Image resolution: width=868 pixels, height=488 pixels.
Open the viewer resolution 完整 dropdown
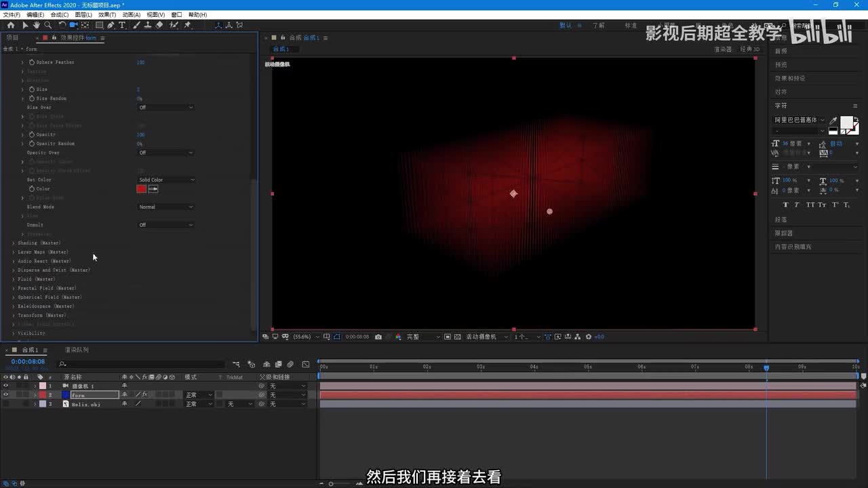[423, 337]
